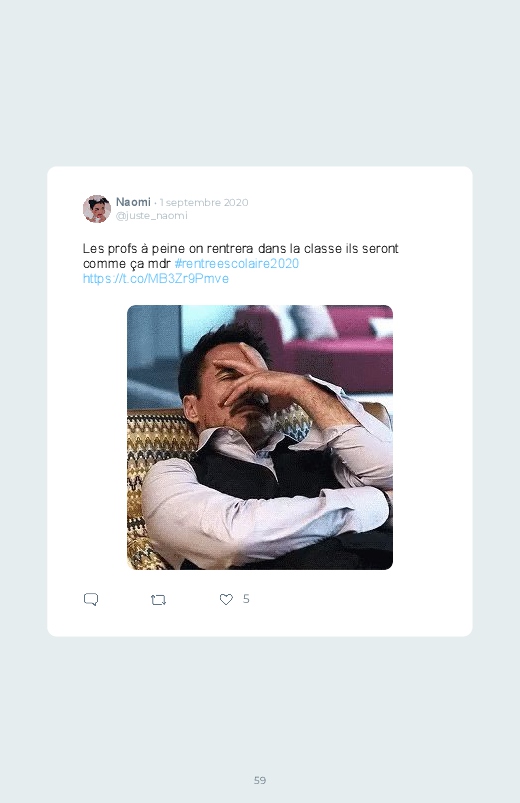Retweet Naomi's post
Viewport: 520px width, 803px height.
click(x=158, y=600)
